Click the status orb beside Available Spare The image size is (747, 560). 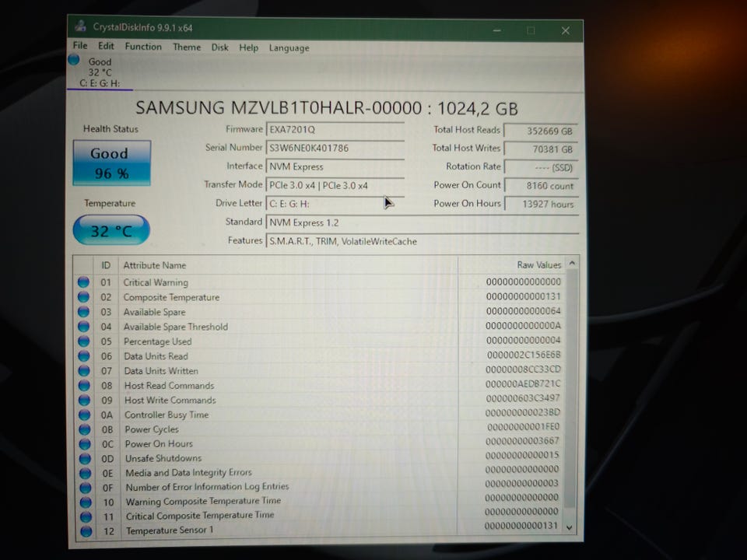pos(84,311)
